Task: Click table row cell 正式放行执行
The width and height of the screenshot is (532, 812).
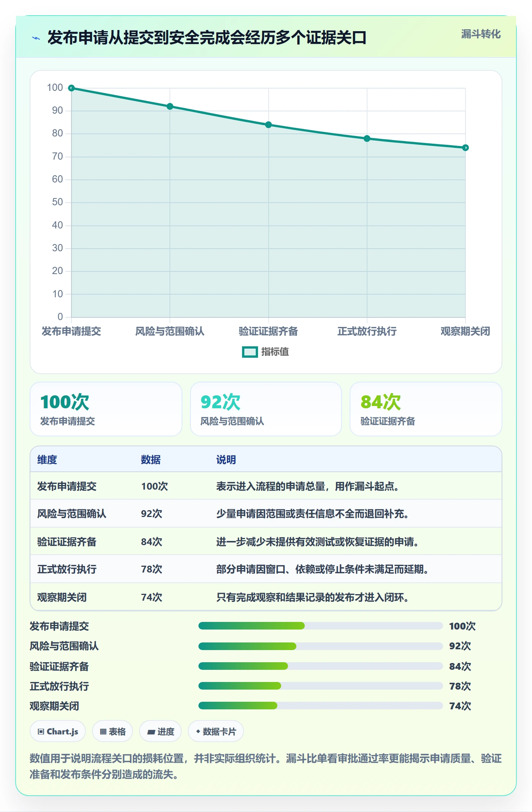Action: click(67, 569)
